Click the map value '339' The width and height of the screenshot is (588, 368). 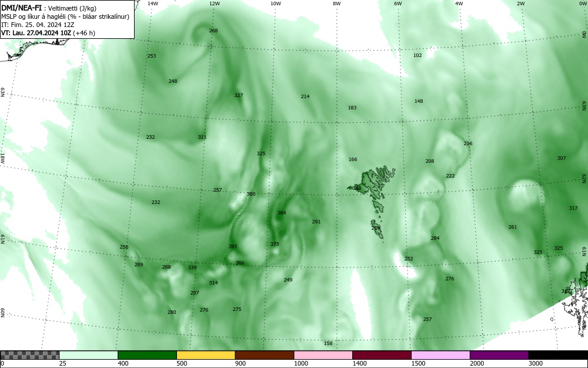point(192,267)
